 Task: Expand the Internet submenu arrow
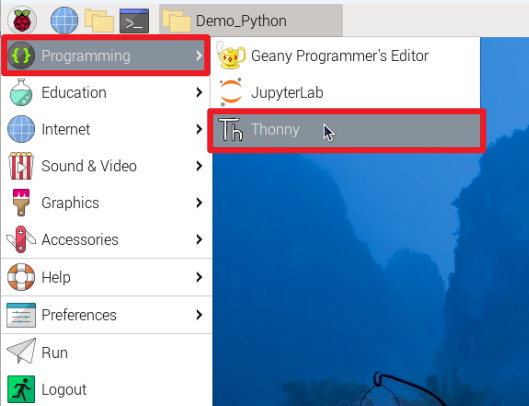pos(199,129)
